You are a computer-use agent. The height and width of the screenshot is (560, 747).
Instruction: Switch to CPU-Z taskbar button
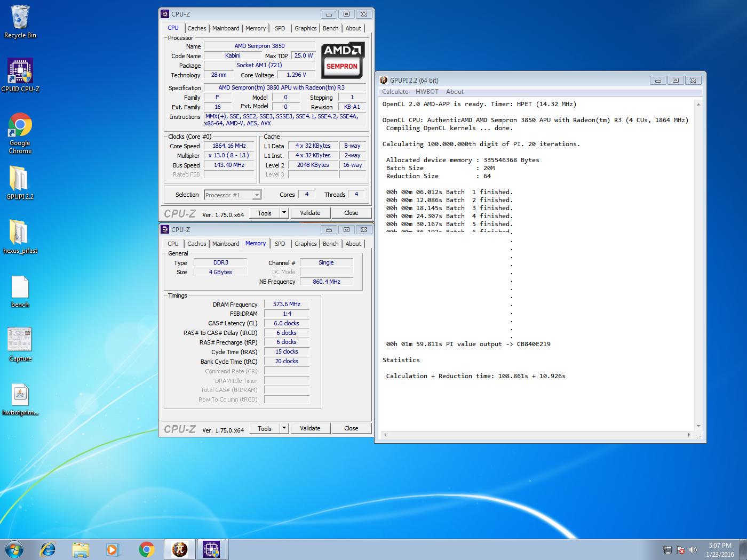click(212, 549)
